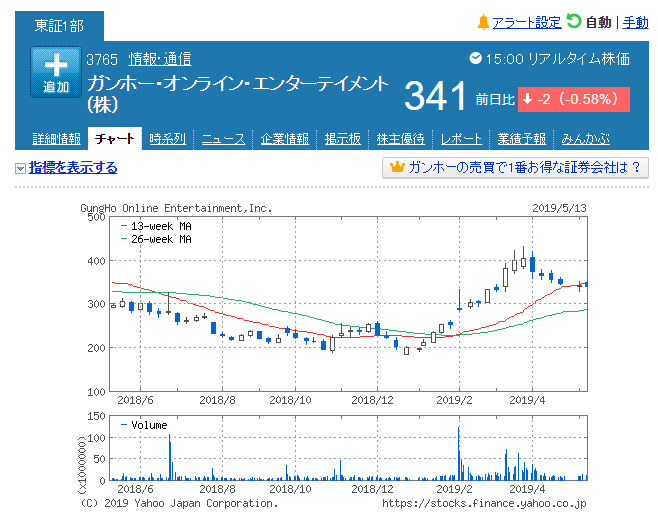
Task: Click the plus 追加 add button
Action: pos(56,72)
